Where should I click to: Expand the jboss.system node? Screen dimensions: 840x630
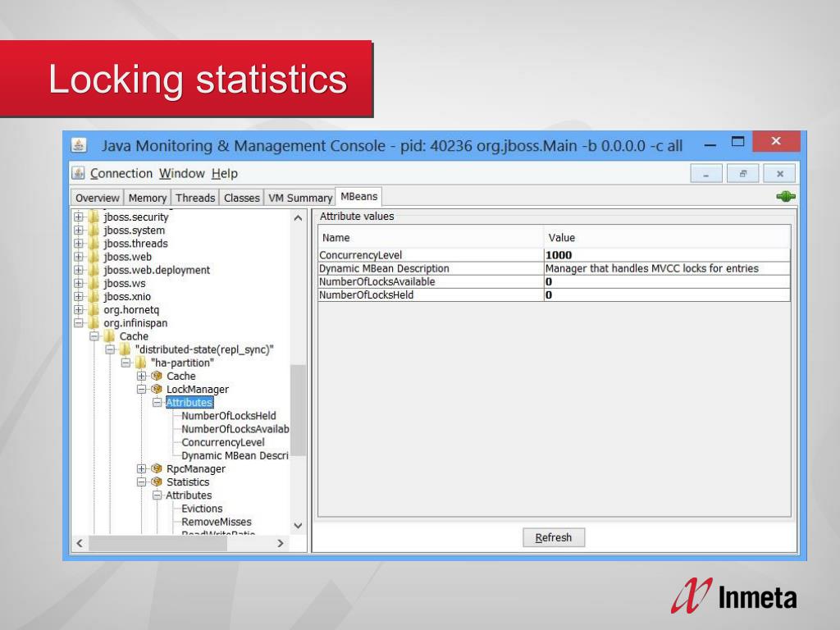point(79,231)
